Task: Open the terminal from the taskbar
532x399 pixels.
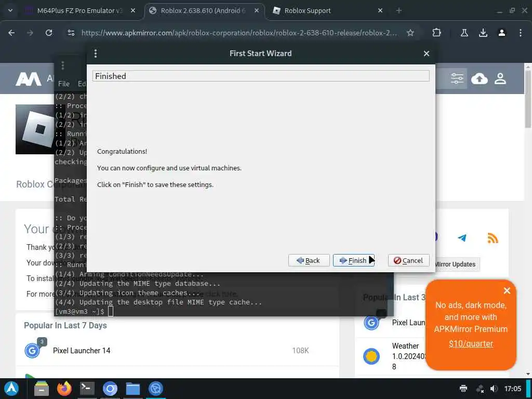Action: tap(87, 389)
